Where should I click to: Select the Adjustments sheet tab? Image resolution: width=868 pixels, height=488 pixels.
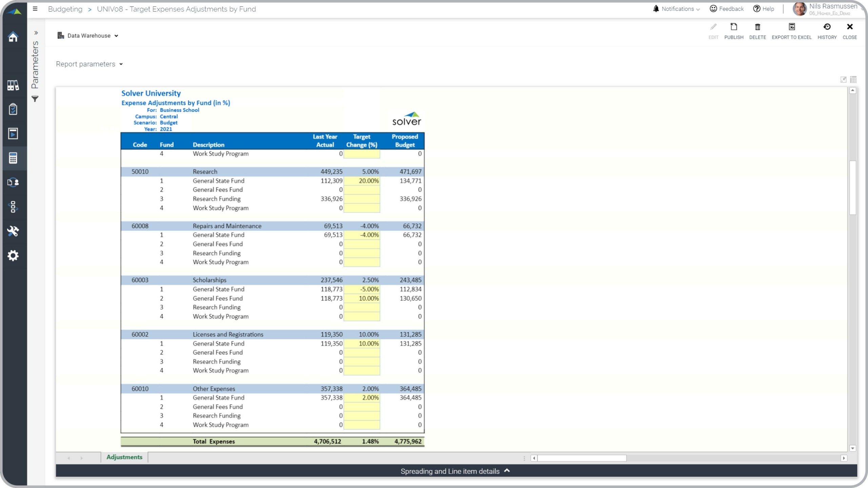tap(124, 457)
